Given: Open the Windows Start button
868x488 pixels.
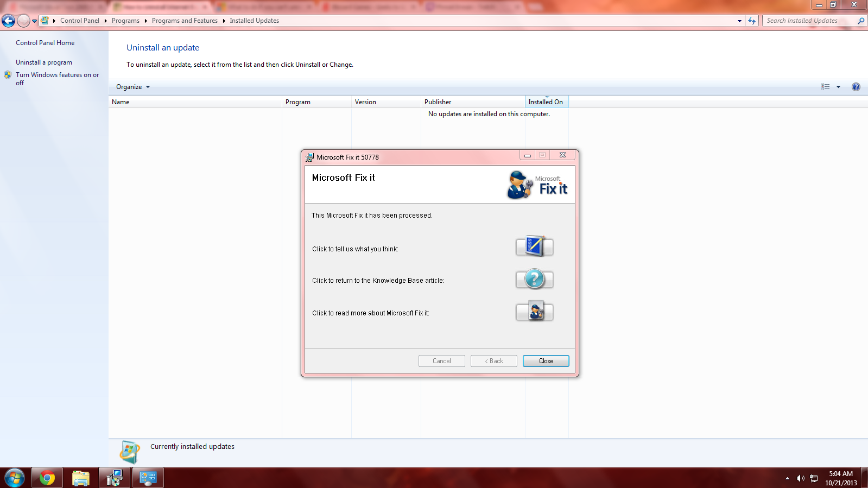Looking at the screenshot, I should click(15, 478).
